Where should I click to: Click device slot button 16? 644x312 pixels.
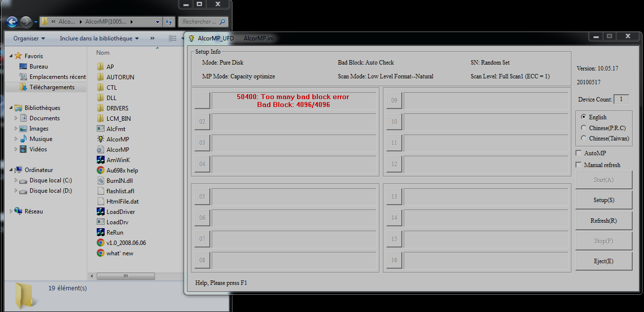point(394,260)
